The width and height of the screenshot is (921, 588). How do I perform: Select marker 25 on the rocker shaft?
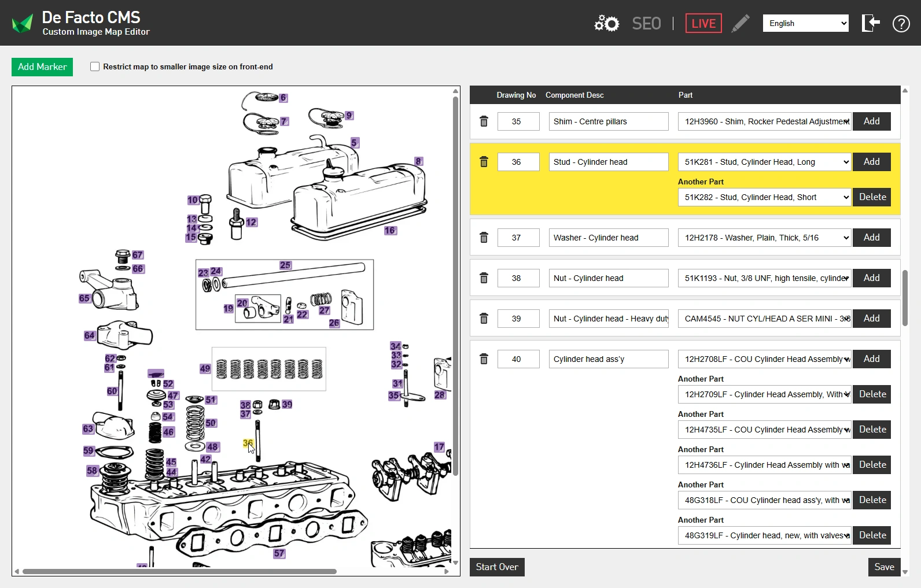click(285, 265)
